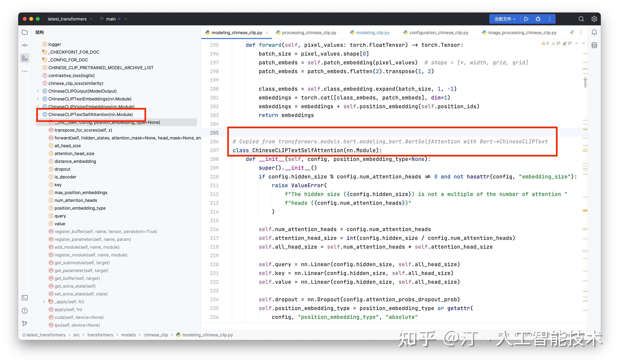Open the Structure tool window
The width and height of the screenshot is (619, 364).
click(x=25, y=58)
